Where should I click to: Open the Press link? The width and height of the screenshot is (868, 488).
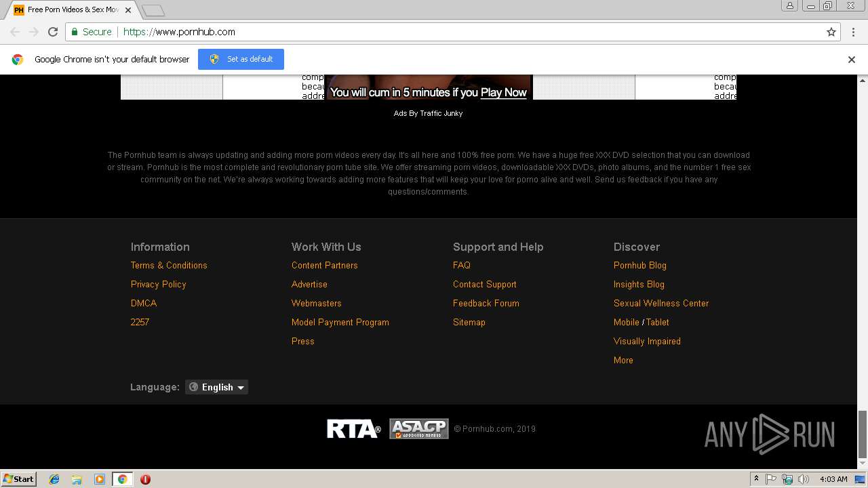(x=303, y=341)
